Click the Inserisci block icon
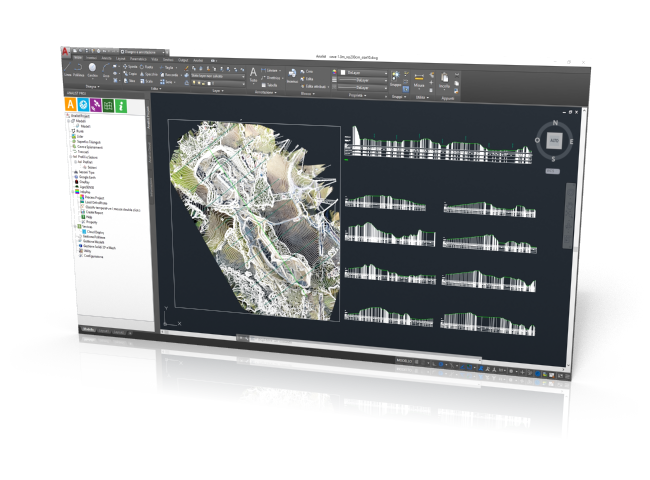650x480 pixels. click(x=292, y=76)
